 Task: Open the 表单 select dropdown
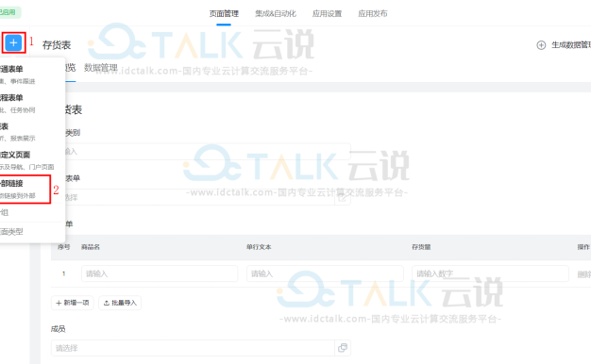point(200,197)
